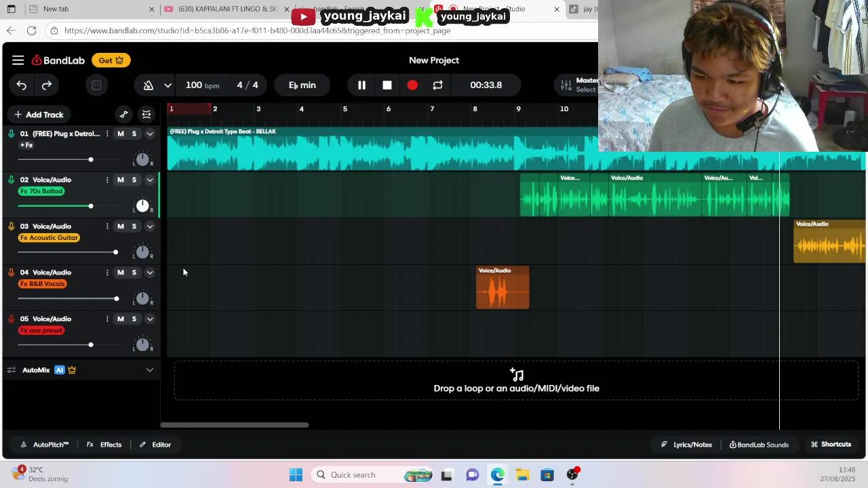
Task: Add effects with track 01 +Fx button
Action: click(26, 146)
